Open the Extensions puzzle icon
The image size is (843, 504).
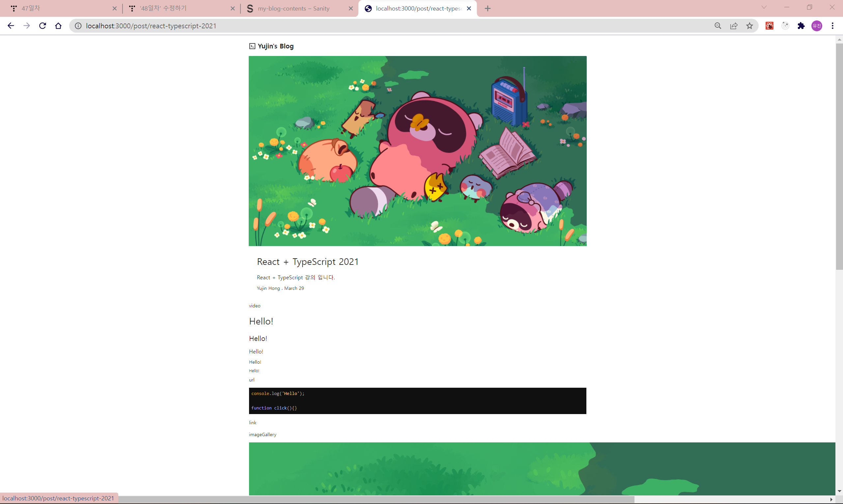coord(801,26)
